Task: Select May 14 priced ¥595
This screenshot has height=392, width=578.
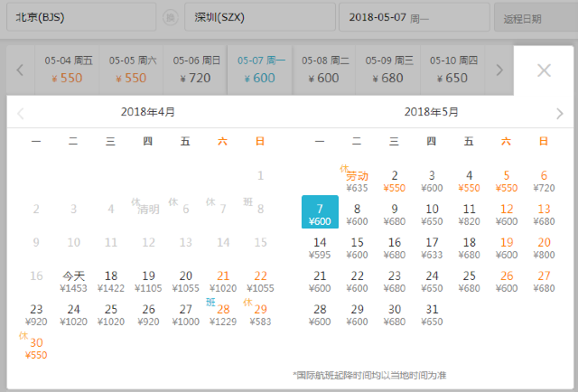Action: (320, 248)
